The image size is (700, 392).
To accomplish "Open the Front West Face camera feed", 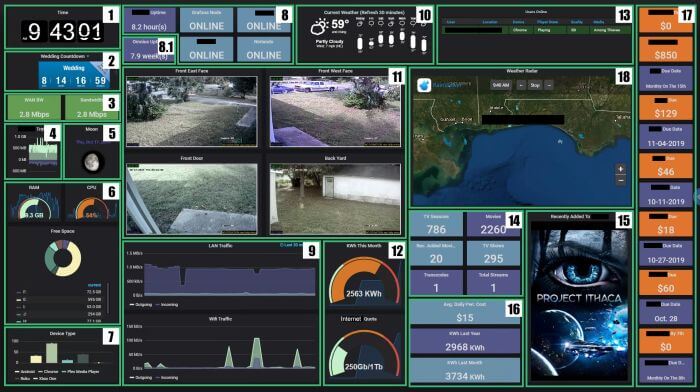I will pos(335,111).
